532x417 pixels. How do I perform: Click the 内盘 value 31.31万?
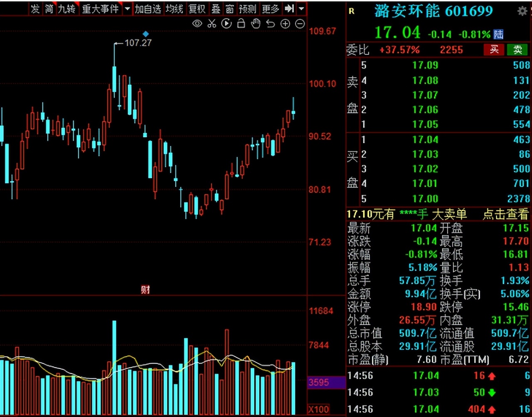pos(510,320)
